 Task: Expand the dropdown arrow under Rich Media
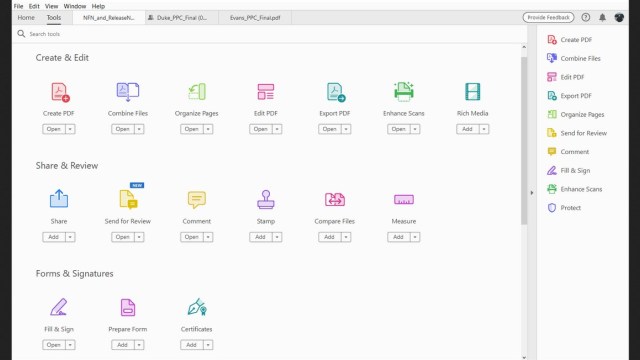tap(484, 129)
